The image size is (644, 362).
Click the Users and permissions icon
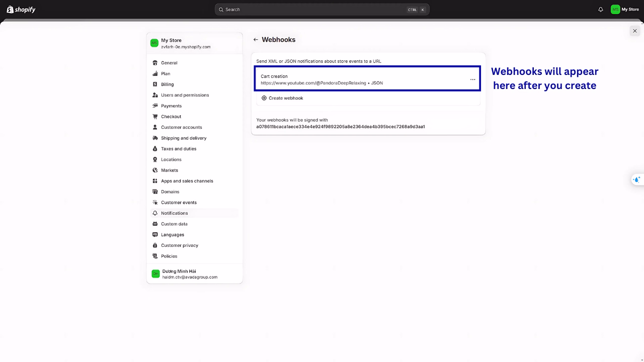click(155, 95)
